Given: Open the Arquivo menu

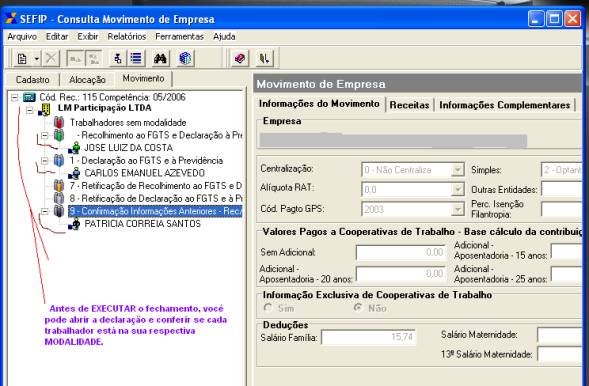Looking at the screenshot, I should 22,36.
